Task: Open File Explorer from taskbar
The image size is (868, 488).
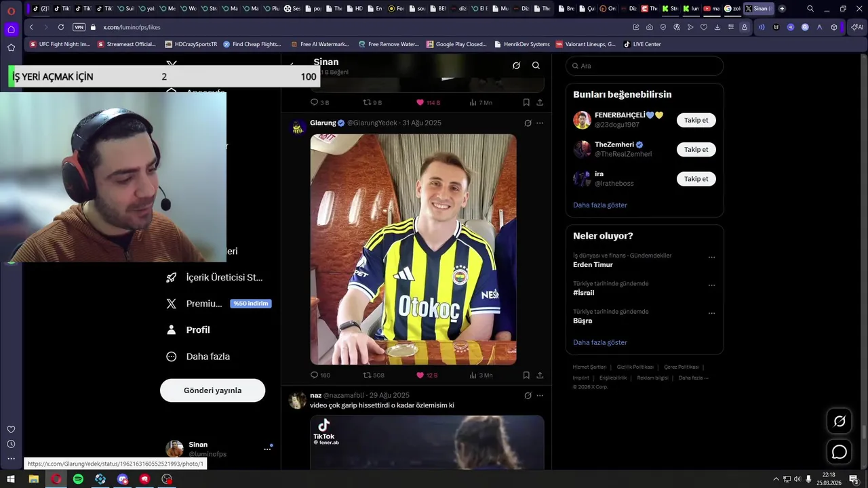Action: pos(33,479)
